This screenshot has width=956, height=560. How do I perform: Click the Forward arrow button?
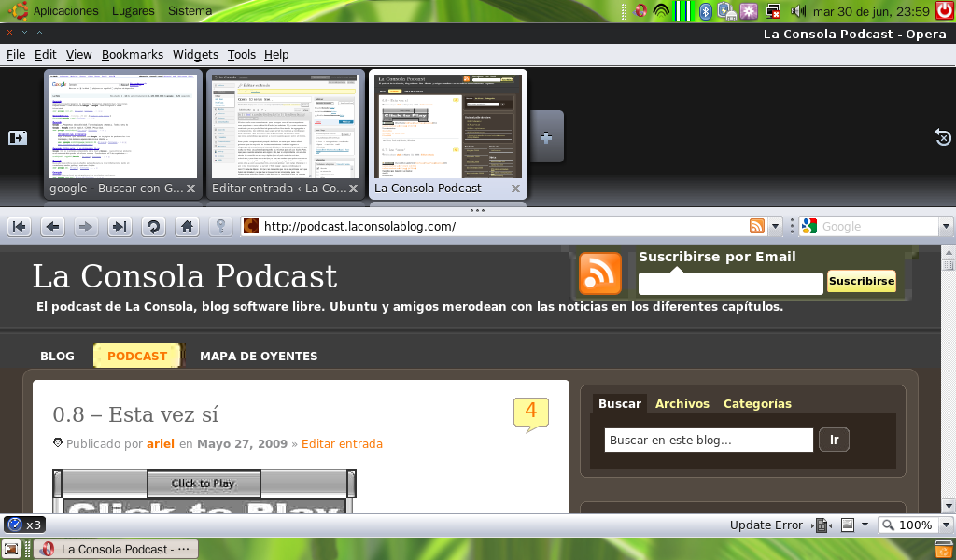point(86,227)
